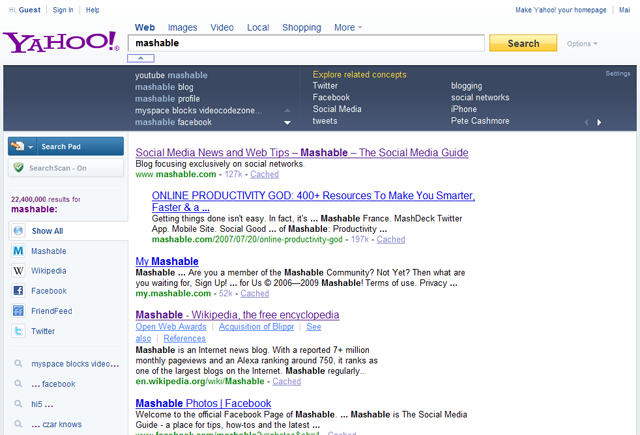Open the Open Web Awards sublink
Screen dimensions: 640x435
pyautogui.click(x=171, y=326)
